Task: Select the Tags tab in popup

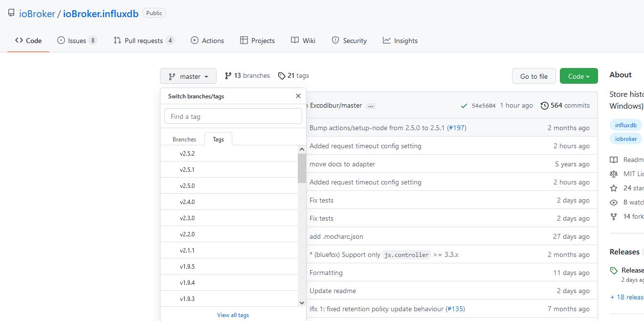Action: point(218,139)
